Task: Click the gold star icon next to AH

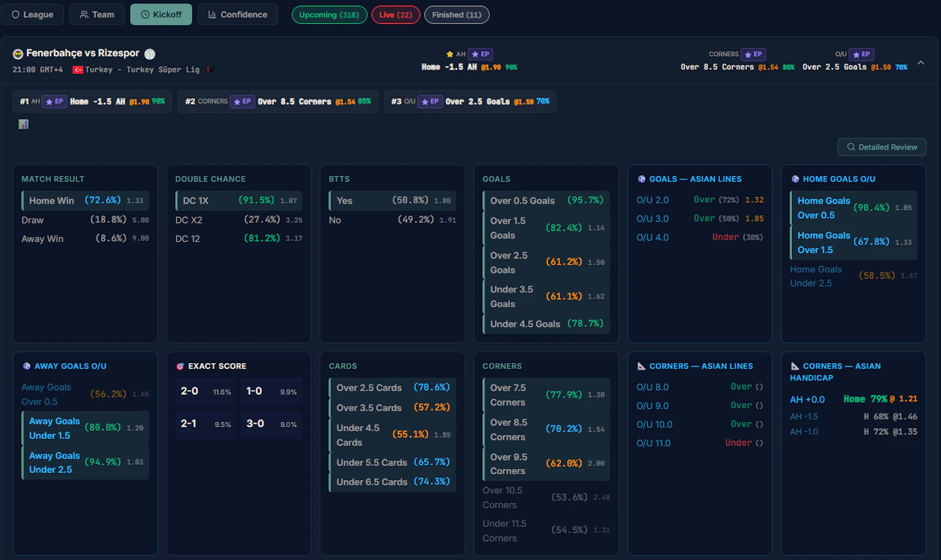Action: (450, 54)
